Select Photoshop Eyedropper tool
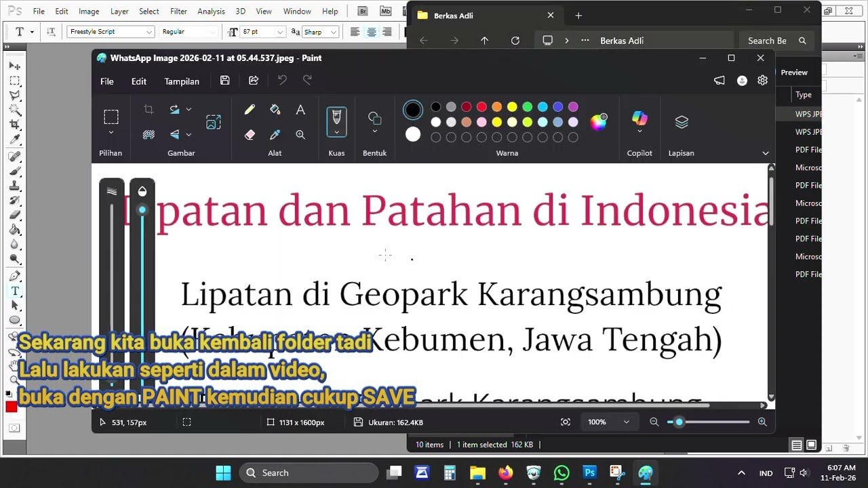 point(14,140)
